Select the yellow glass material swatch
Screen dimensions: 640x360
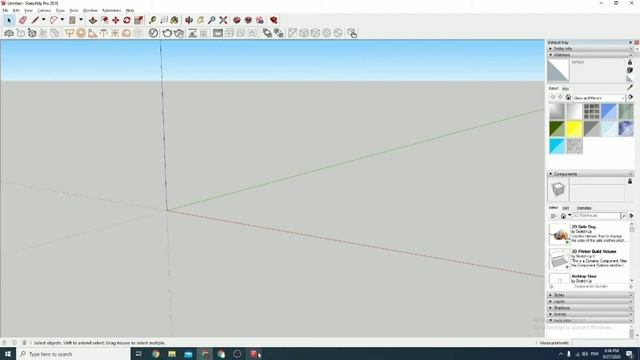click(574, 129)
